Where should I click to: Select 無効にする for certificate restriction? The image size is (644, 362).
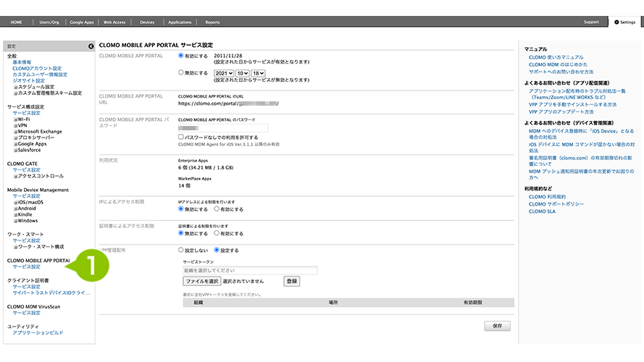[180, 233]
